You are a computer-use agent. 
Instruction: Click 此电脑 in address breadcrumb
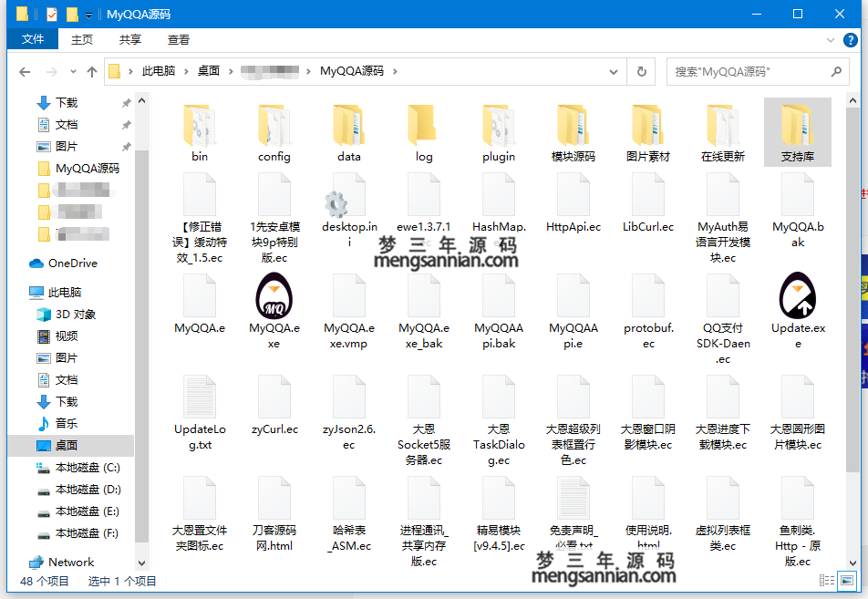159,71
